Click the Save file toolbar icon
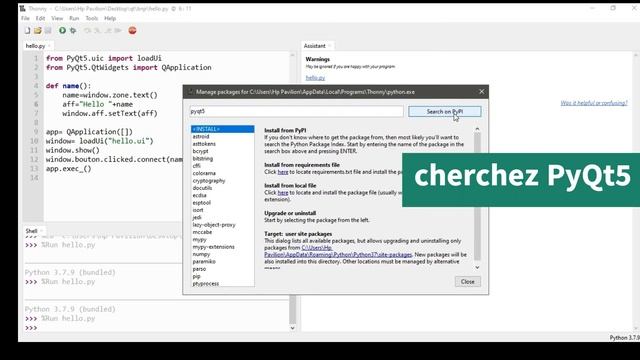 (48, 31)
